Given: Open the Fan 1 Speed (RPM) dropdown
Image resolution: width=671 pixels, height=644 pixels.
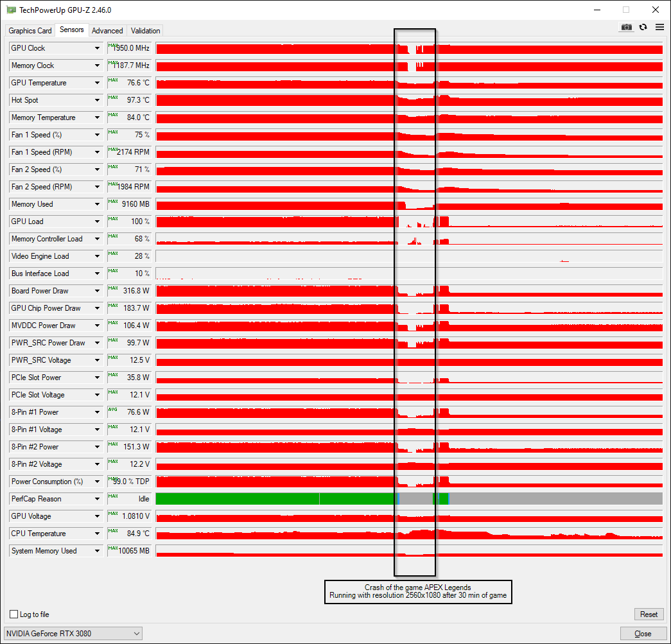Looking at the screenshot, I should click(x=97, y=152).
